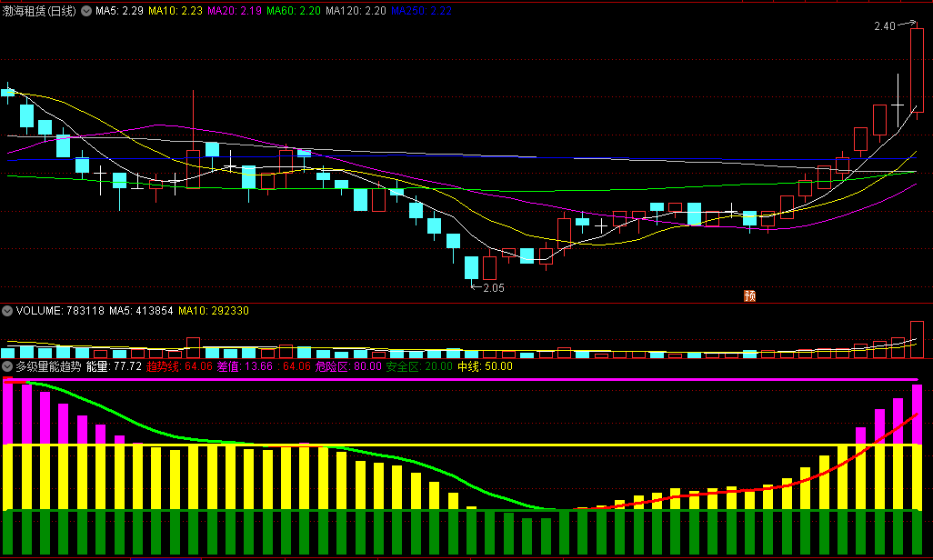The image size is (933, 560).
Task: Click the 安全区: 20.00 label
Action: (419, 366)
